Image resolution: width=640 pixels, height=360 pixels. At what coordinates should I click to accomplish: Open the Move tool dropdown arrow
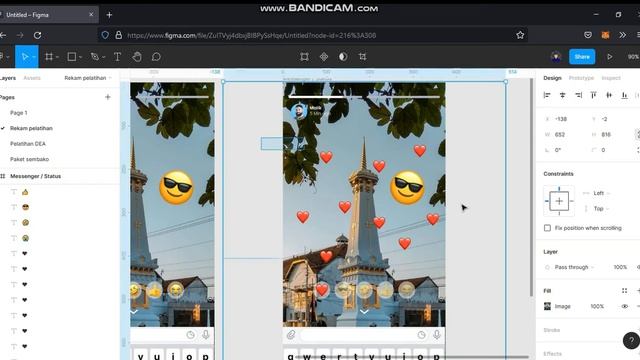pyautogui.click(x=34, y=57)
